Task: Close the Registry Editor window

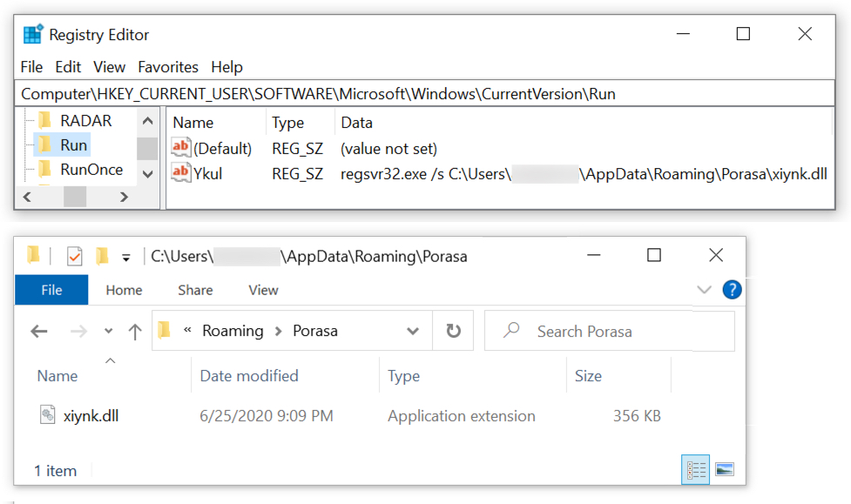Action: [x=805, y=34]
